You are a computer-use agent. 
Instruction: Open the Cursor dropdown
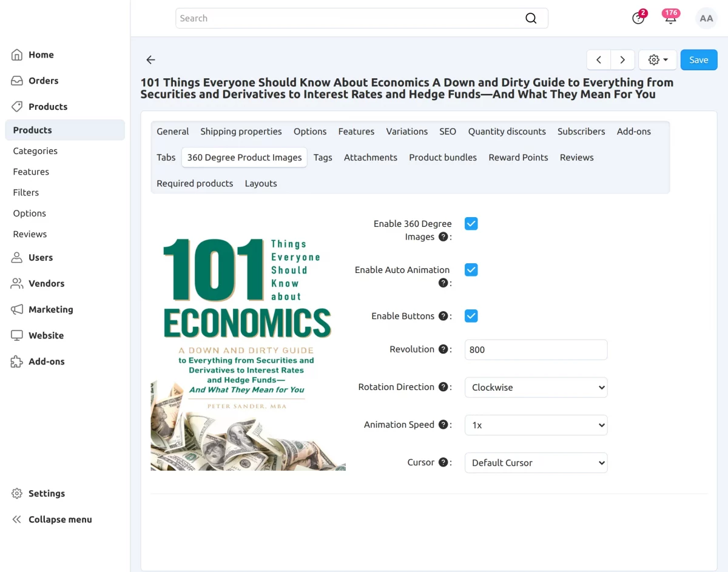tap(536, 463)
